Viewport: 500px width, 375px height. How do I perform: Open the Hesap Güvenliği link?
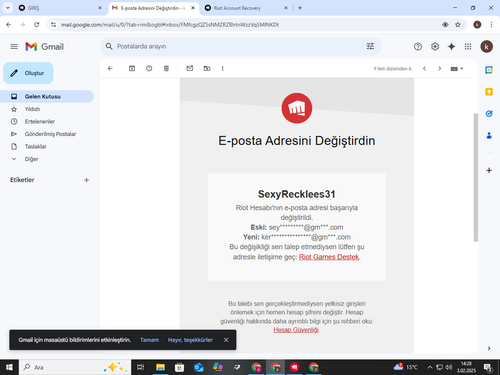(x=296, y=330)
